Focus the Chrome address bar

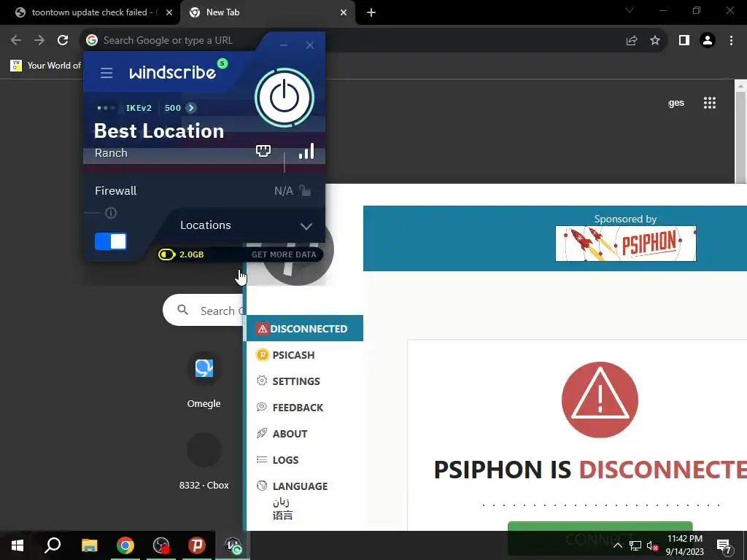point(374,41)
